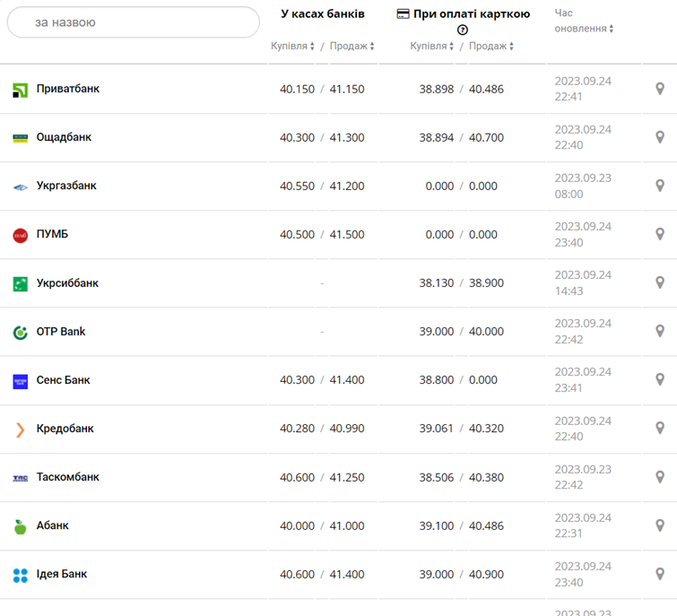Click the OTP Bank logo icon
Image resolution: width=677 pixels, height=616 pixels.
[x=20, y=333]
